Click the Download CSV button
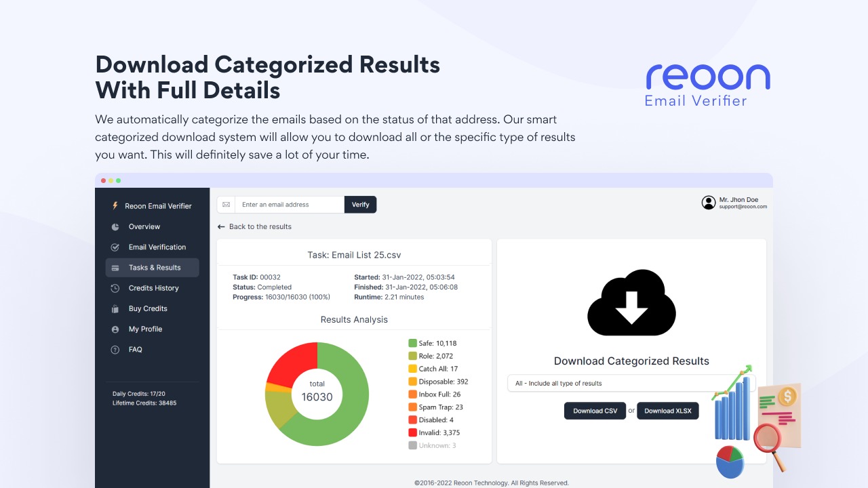The image size is (868, 488). pyautogui.click(x=595, y=410)
